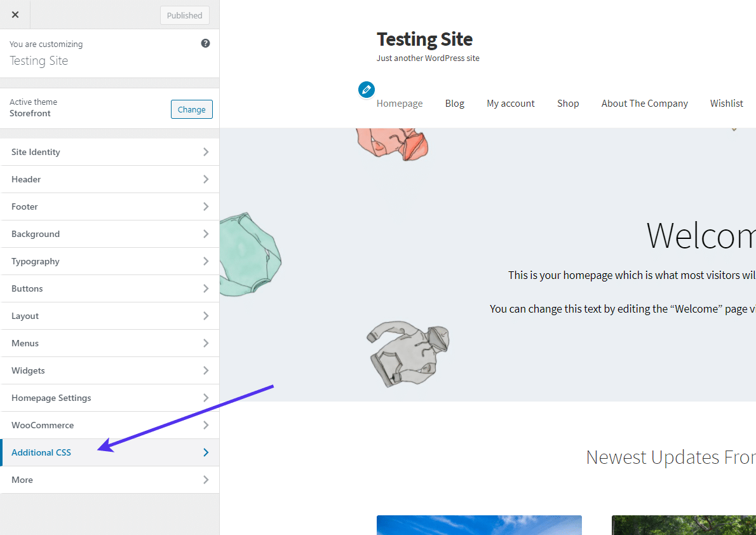Click the Testing Site title in preview
Viewport: 756px width, 535px height.
point(424,39)
